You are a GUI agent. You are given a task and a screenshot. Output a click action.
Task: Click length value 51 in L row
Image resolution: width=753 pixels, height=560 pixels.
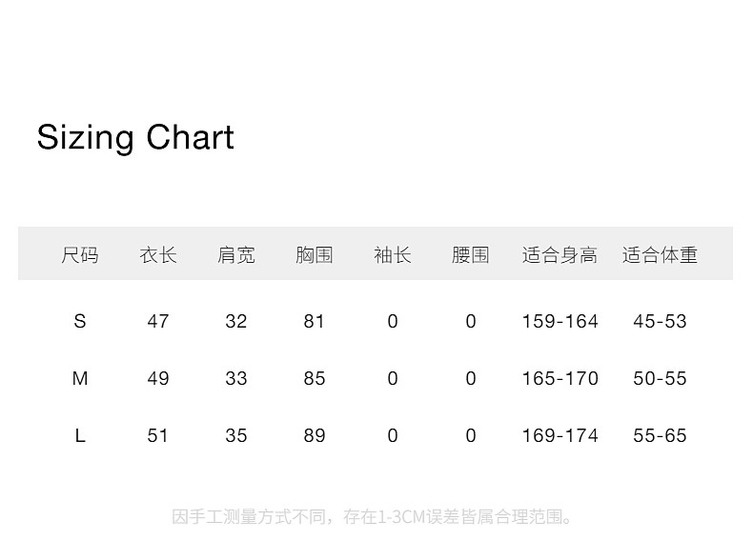pyautogui.click(x=158, y=435)
